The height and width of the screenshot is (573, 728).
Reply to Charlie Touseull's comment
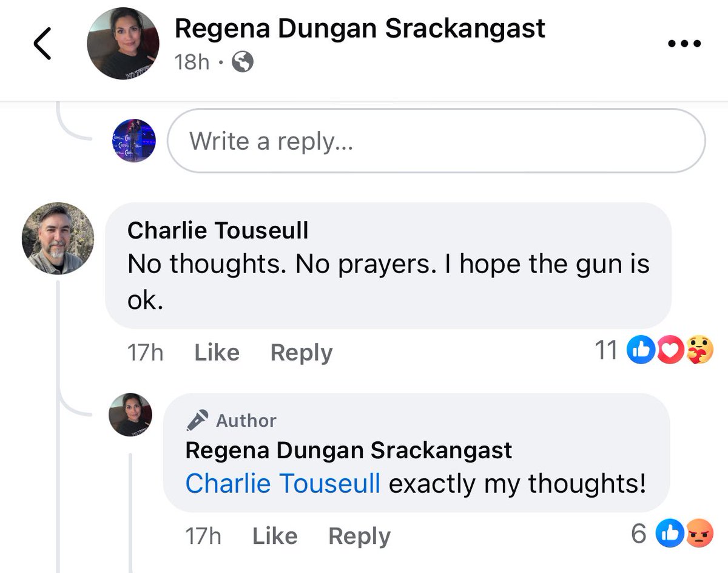[x=301, y=353]
